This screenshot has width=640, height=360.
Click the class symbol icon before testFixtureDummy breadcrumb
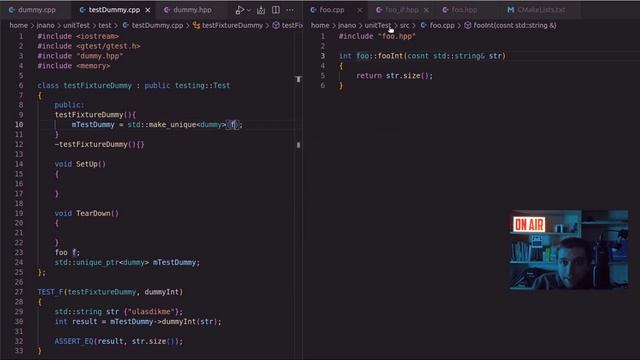196,25
